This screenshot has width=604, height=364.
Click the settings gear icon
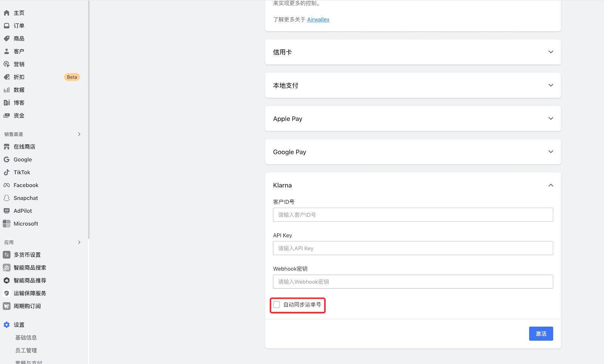coord(6,325)
